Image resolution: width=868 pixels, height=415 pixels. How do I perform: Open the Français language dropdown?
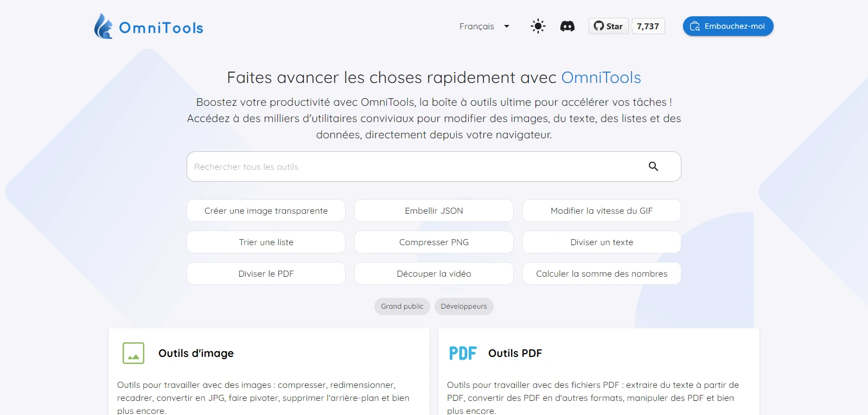484,26
